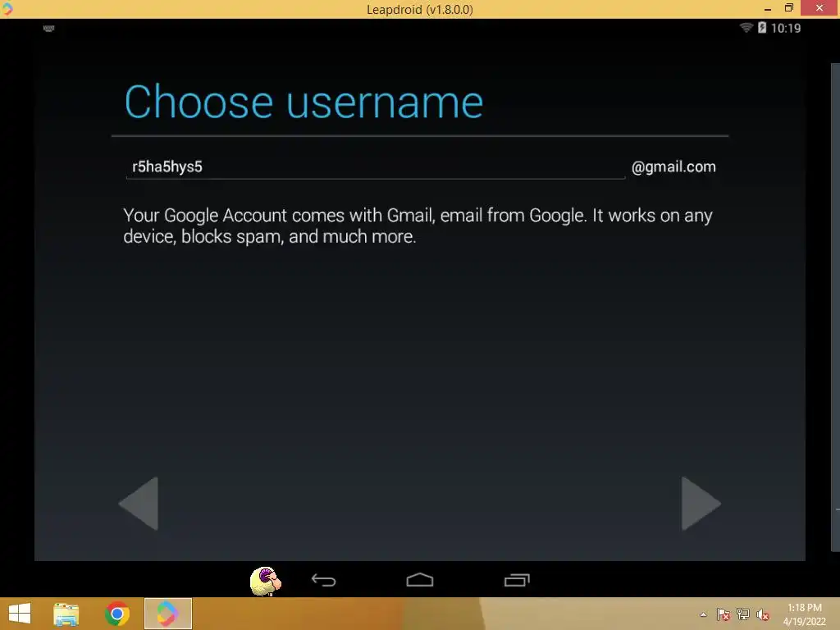Screen dimensions: 840x630
Task: Select the Leapdroid taskbar button
Action: pos(167,614)
